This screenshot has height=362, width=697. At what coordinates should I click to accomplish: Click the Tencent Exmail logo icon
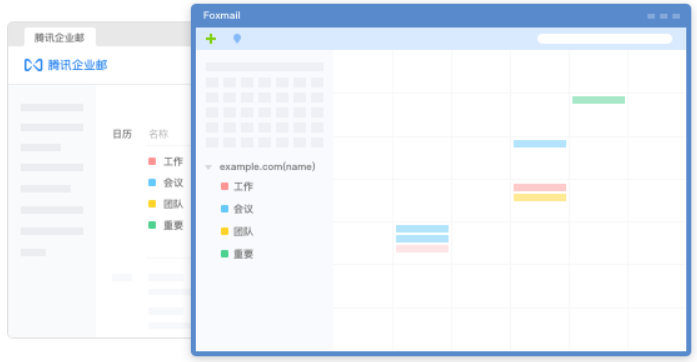(33, 65)
